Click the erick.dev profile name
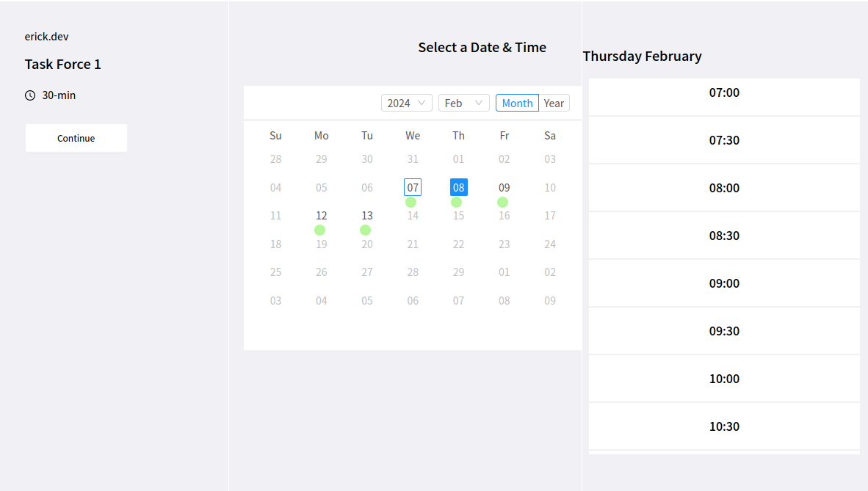This screenshot has height=491, width=868. [x=47, y=37]
